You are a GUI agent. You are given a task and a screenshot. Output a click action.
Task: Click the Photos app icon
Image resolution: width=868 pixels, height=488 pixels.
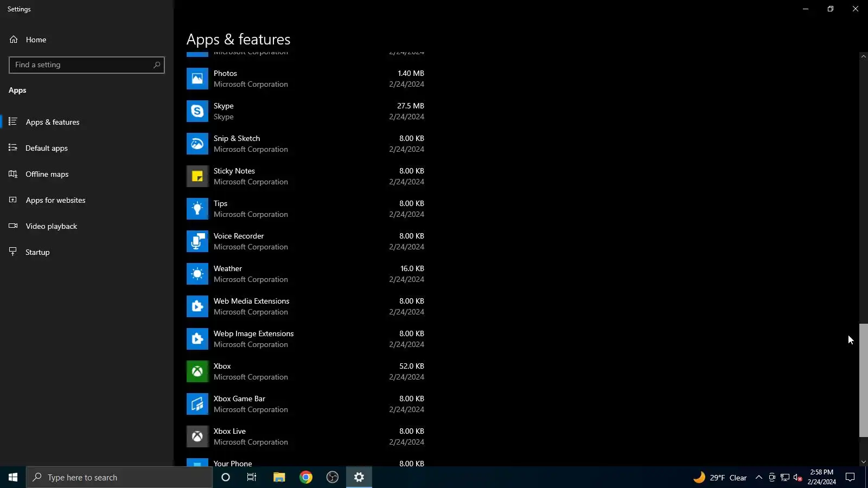tap(197, 79)
